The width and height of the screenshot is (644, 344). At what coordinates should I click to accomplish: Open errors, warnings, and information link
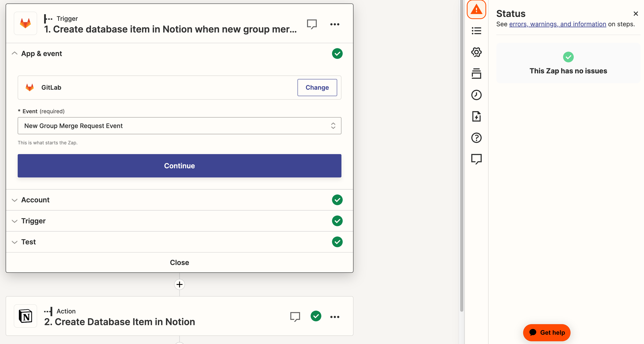558,24
